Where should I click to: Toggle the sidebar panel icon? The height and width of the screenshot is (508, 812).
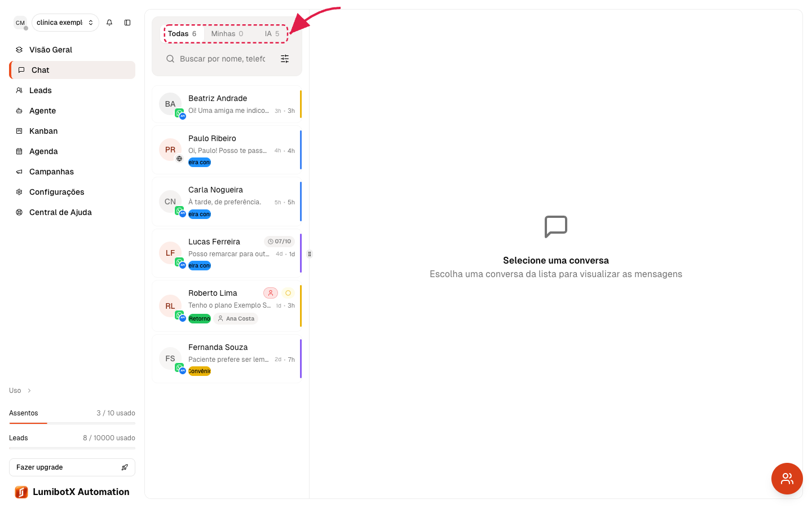coord(127,23)
